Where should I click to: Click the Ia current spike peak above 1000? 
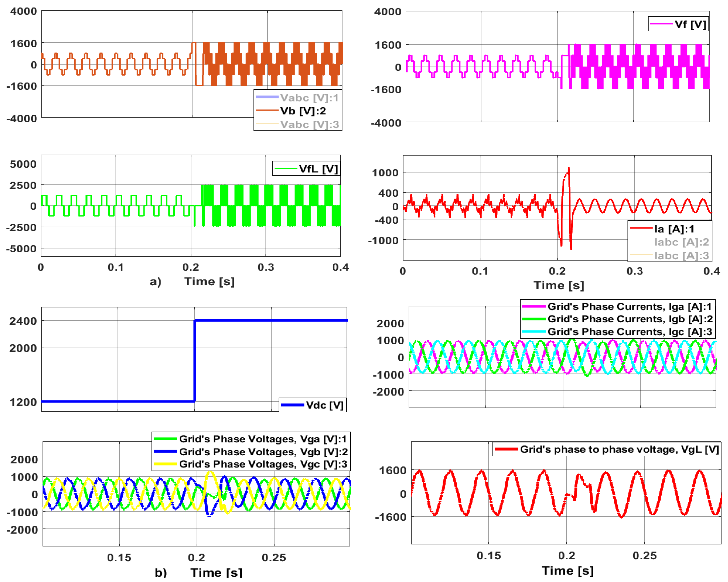(x=569, y=168)
